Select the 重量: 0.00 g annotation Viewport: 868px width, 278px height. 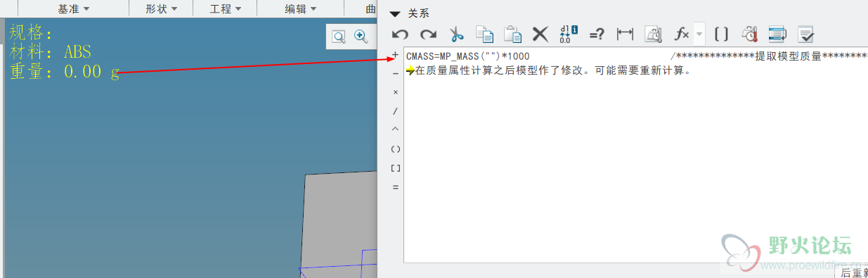pos(65,72)
